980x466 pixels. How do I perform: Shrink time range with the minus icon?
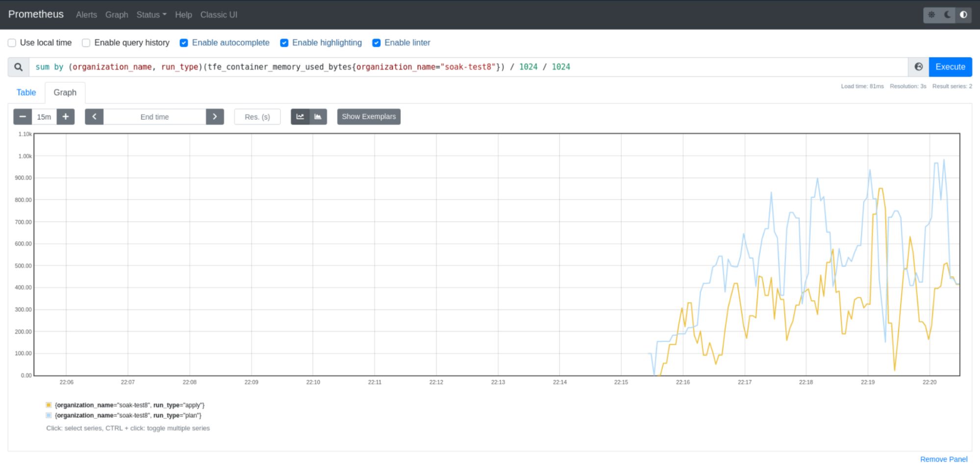click(x=23, y=116)
